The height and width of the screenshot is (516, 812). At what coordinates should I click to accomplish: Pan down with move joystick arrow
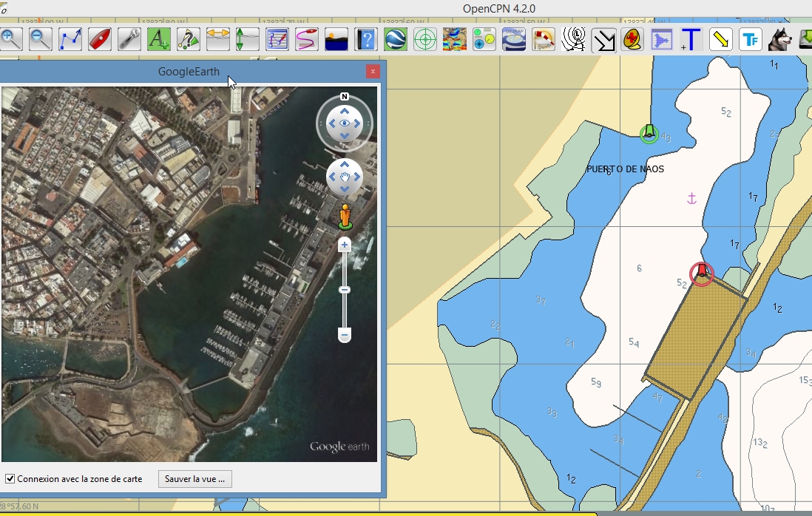pos(345,189)
